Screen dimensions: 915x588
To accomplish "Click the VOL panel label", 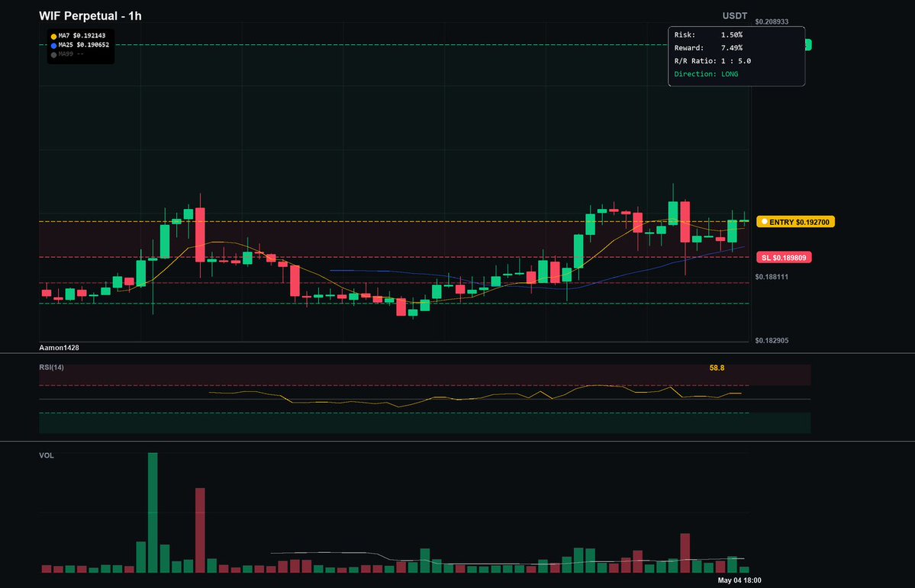I will coord(46,455).
